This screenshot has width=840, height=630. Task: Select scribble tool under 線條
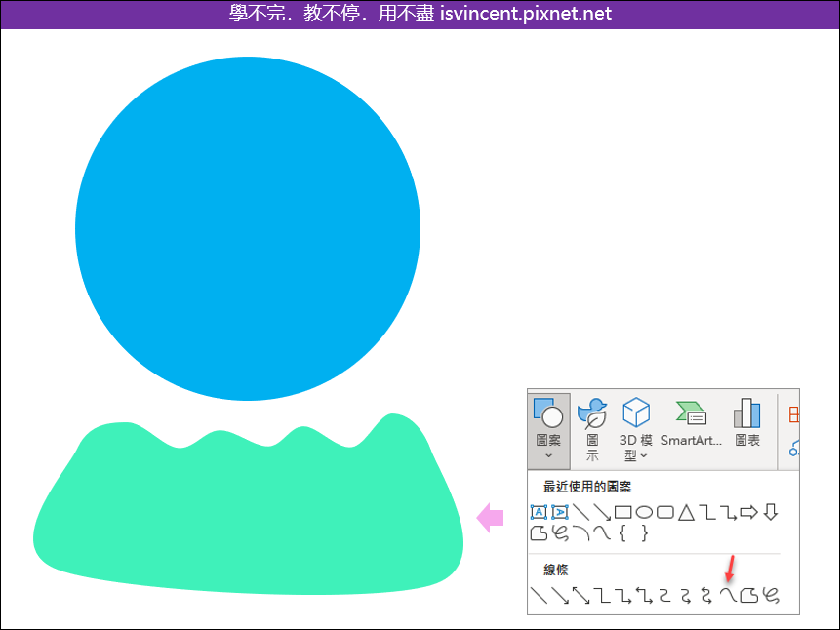771,595
